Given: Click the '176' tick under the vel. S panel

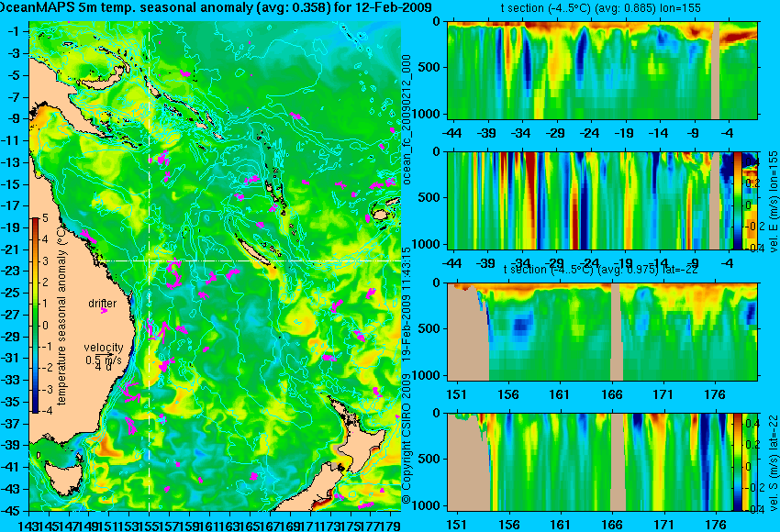Looking at the screenshot, I should (x=716, y=525).
